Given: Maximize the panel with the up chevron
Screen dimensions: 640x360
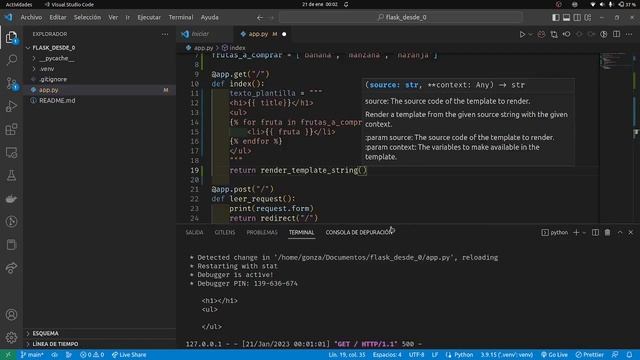Looking at the screenshot, I should [620, 232].
